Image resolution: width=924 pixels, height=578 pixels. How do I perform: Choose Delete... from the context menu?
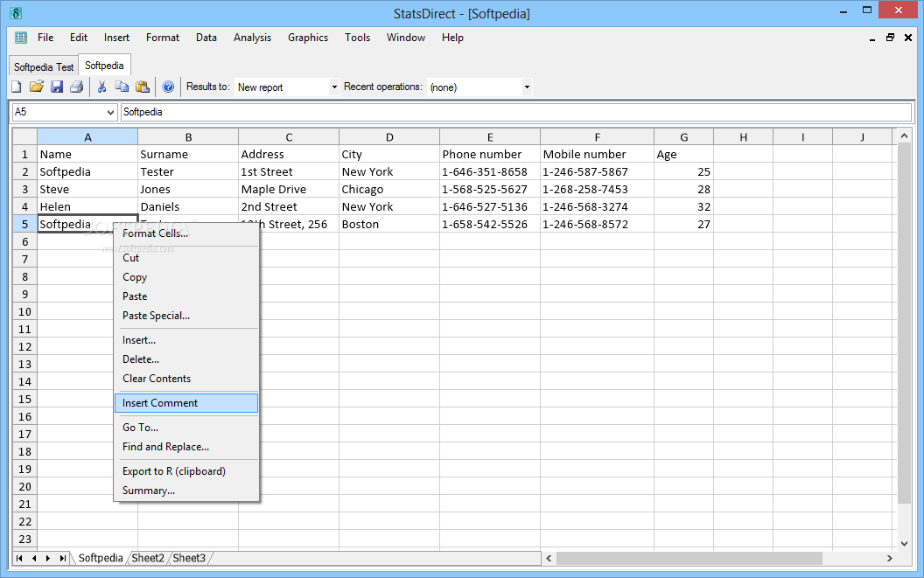pos(185,359)
